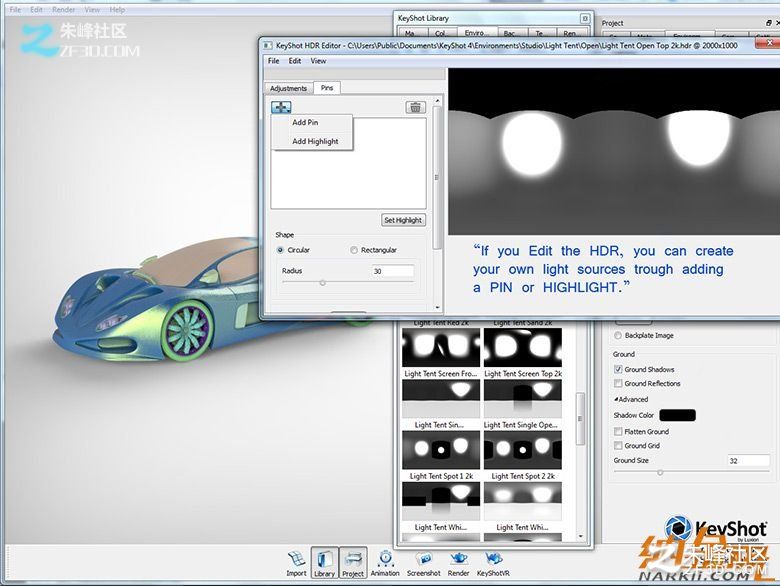The height and width of the screenshot is (586, 780).
Task: Take a Screenshot via toolbar icon
Action: [x=424, y=563]
